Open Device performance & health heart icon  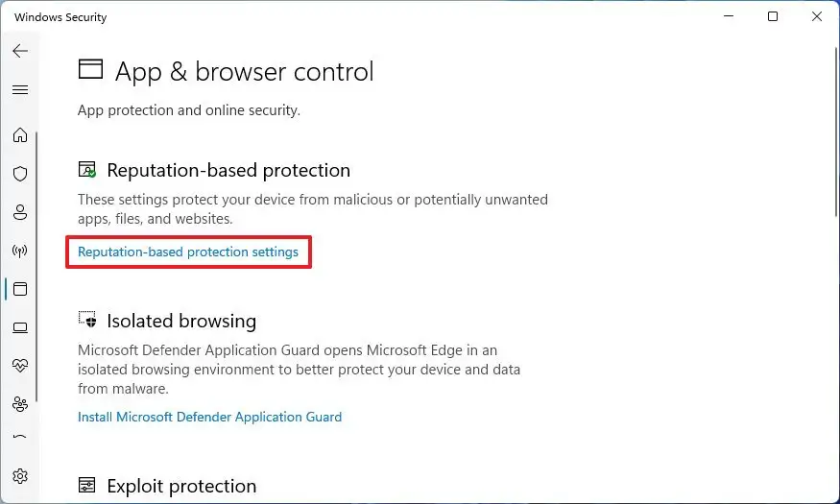20,366
